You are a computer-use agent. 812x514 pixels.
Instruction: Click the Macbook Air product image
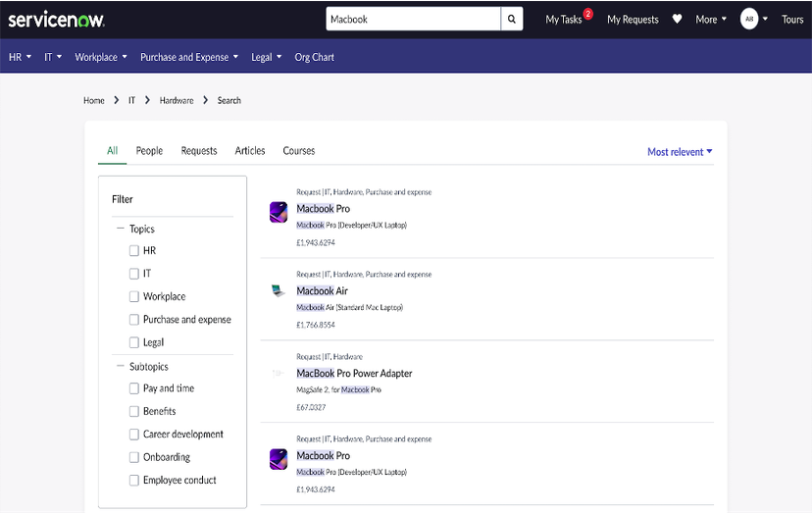(x=279, y=290)
